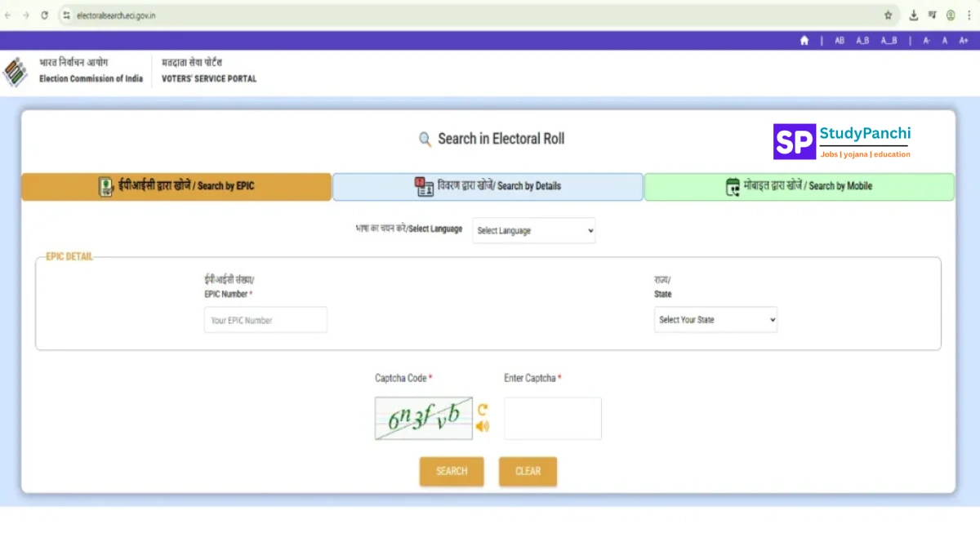The width and height of the screenshot is (980, 551).
Task: Increase font size with A+ control
Action: coord(964,41)
